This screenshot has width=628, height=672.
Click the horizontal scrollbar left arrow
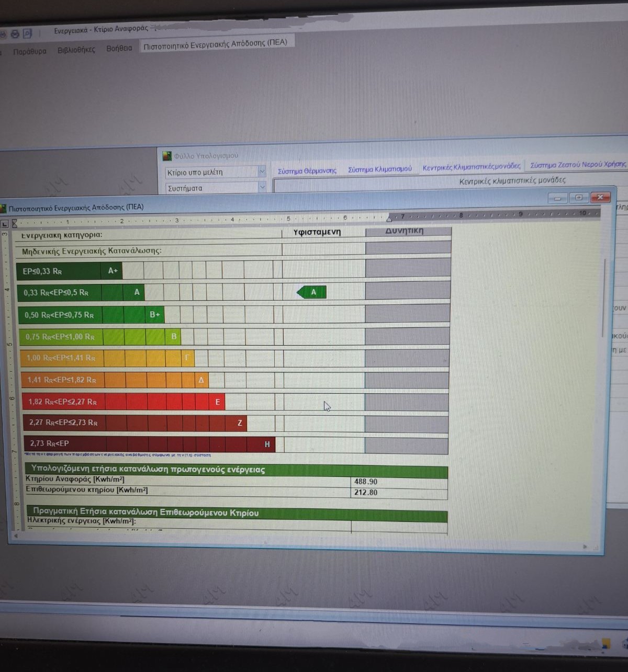click(x=16, y=536)
